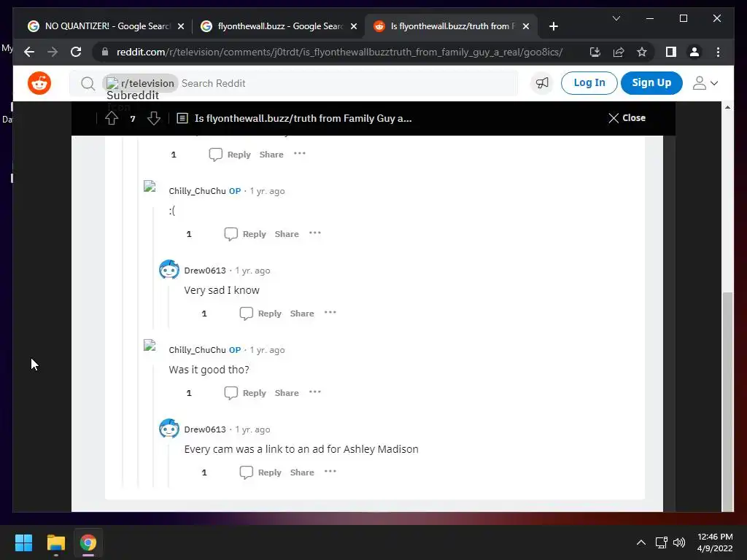The image size is (747, 560).
Task: Click the Log In button
Action: [x=589, y=83]
